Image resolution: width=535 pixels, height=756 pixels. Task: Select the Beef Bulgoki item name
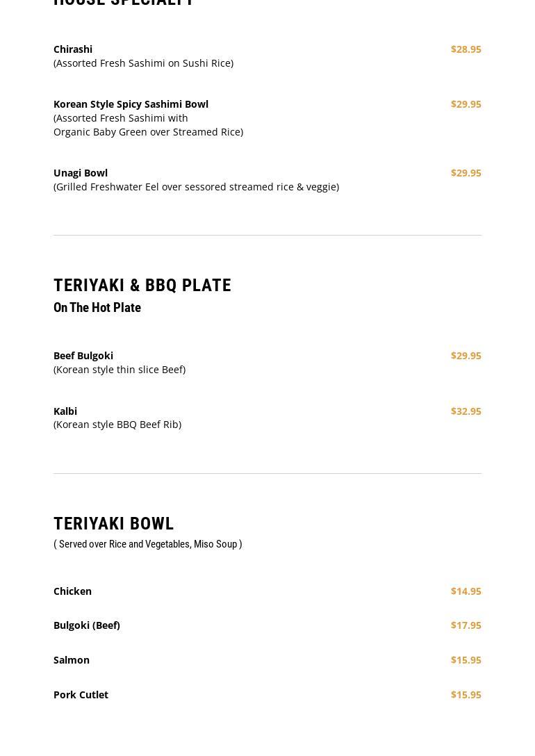[x=83, y=356]
